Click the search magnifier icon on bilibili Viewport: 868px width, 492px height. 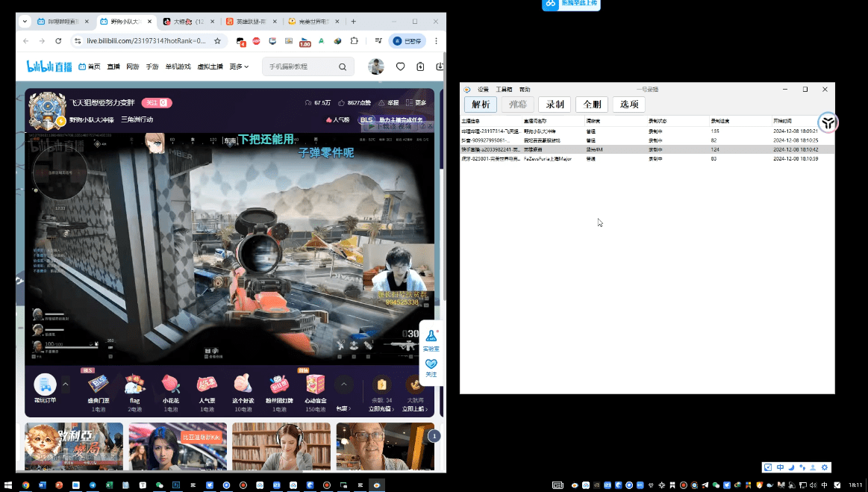coord(343,66)
